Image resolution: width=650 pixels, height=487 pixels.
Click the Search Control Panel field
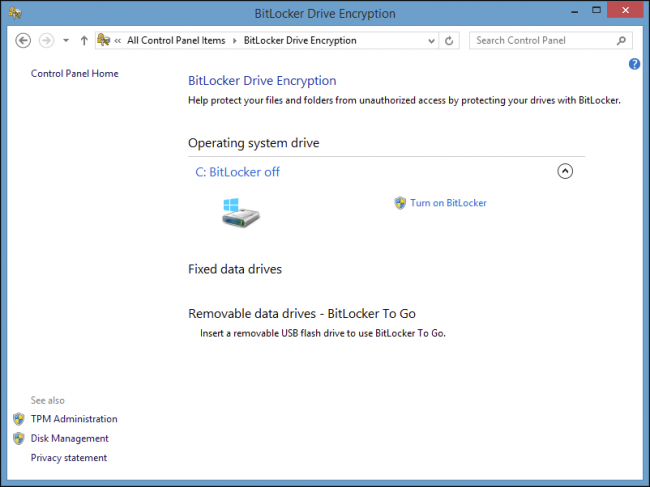543,41
